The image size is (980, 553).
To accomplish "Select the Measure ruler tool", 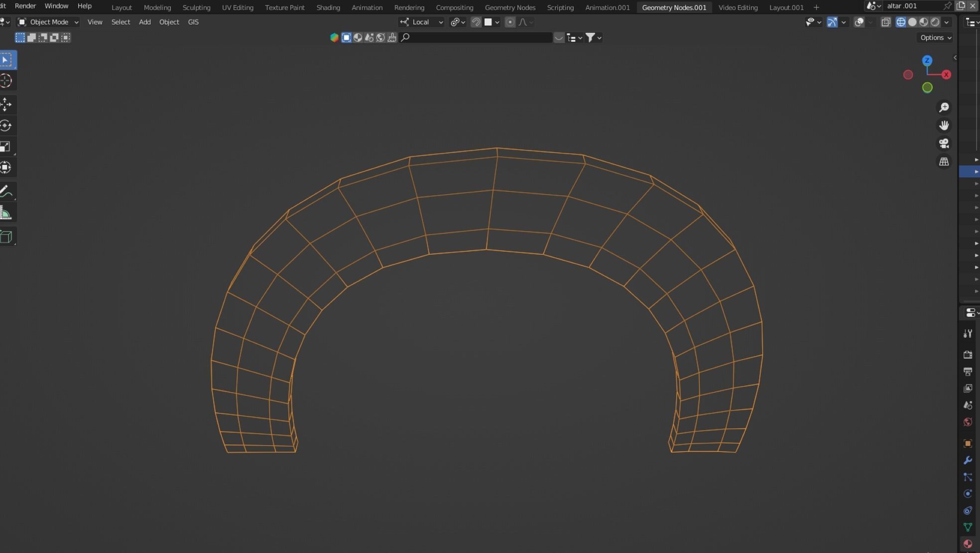I will click(6, 213).
